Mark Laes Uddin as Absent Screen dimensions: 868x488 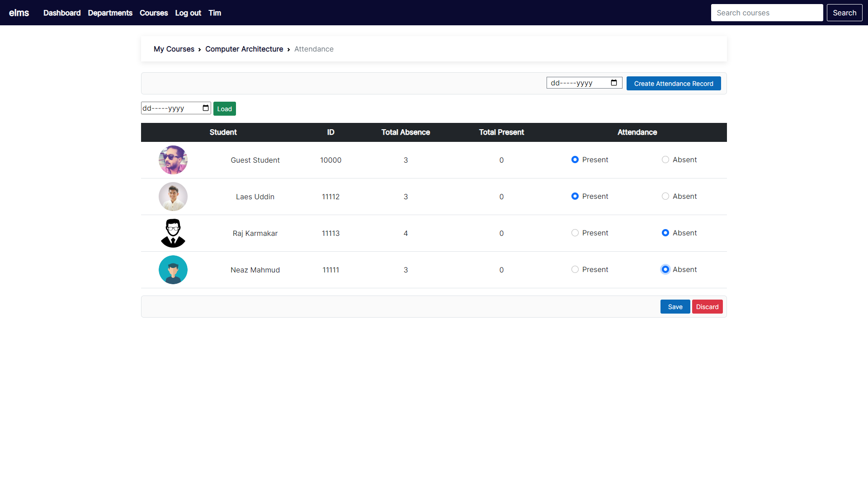[x=665, y=196]
